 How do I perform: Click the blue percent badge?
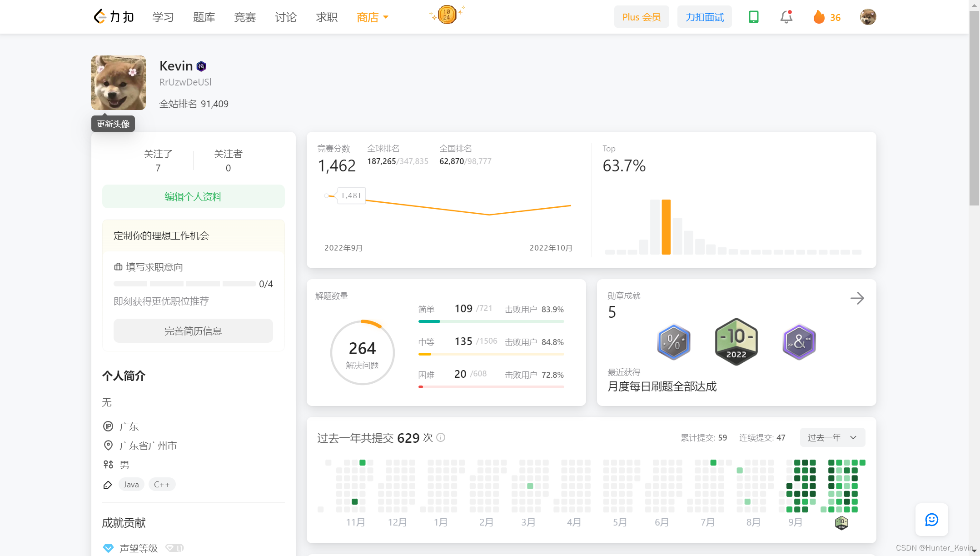673,342
